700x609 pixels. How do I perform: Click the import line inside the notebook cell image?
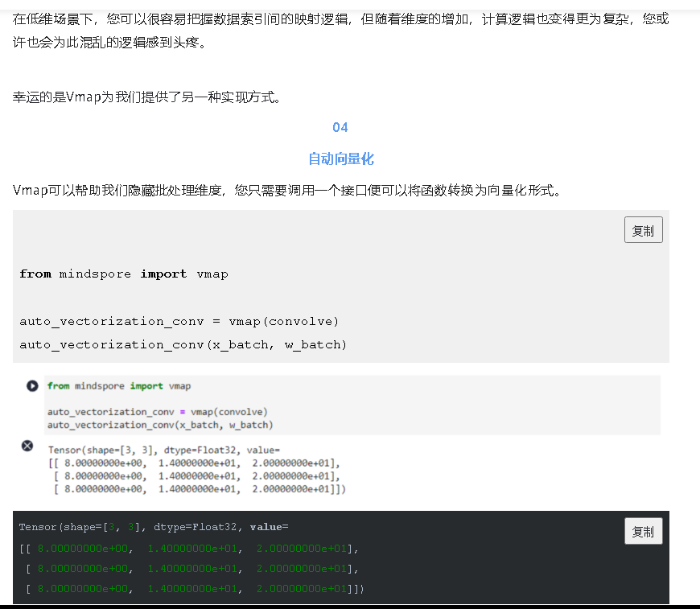coord(118,386)
